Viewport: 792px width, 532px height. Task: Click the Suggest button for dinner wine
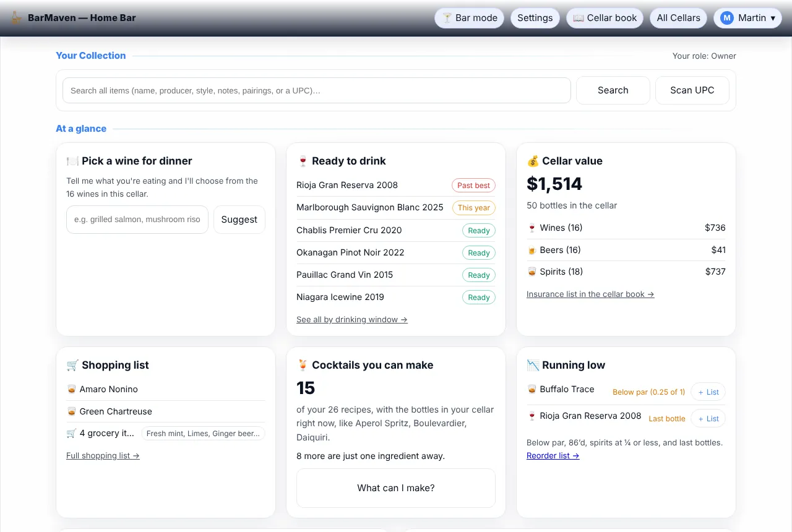click(239, 220)
